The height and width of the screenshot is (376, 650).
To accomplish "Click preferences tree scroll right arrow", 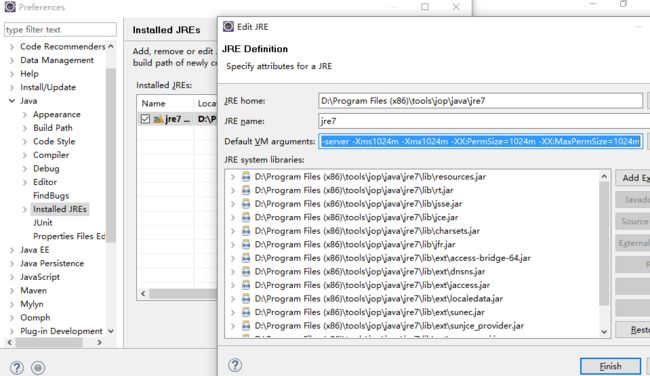I will coord(99,342).
